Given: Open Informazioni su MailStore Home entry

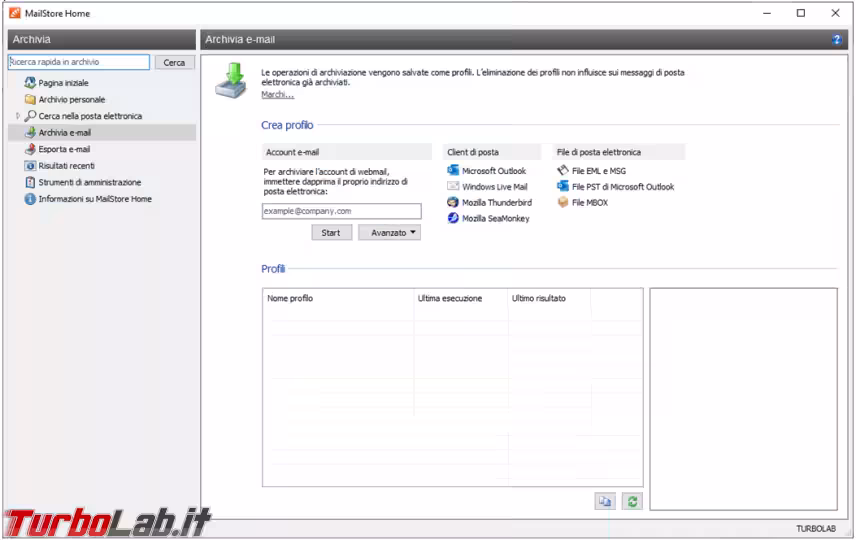Looking at the screenshot, I should pos(95,199).
